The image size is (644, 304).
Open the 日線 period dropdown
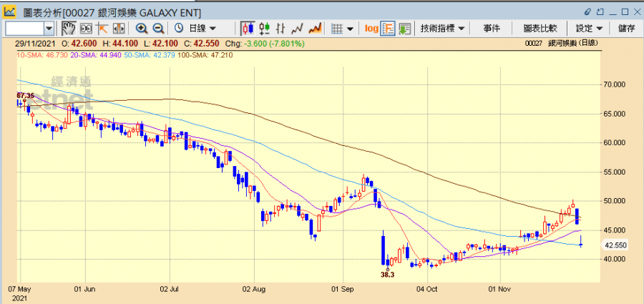(x=202, y=29)
